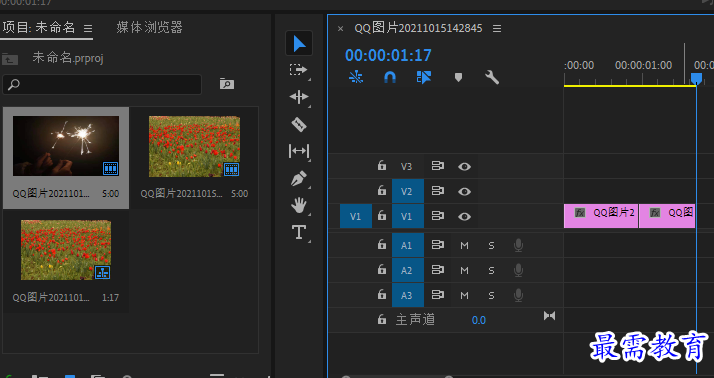Hide track V3 output eye
714x378 pixels.
(x=464, y=166)
